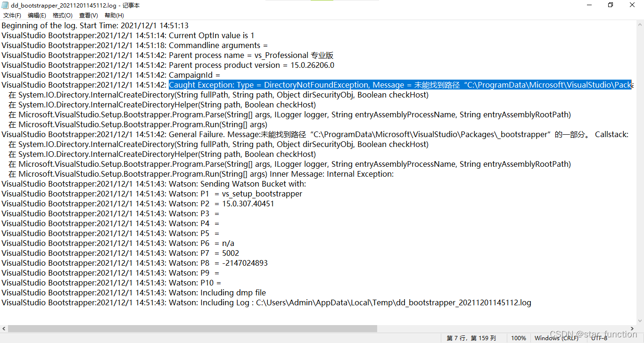Click the highlighted 'Caught Exception' text
The height and width of the screenshot is (343, 644).
tap(400, 85)
